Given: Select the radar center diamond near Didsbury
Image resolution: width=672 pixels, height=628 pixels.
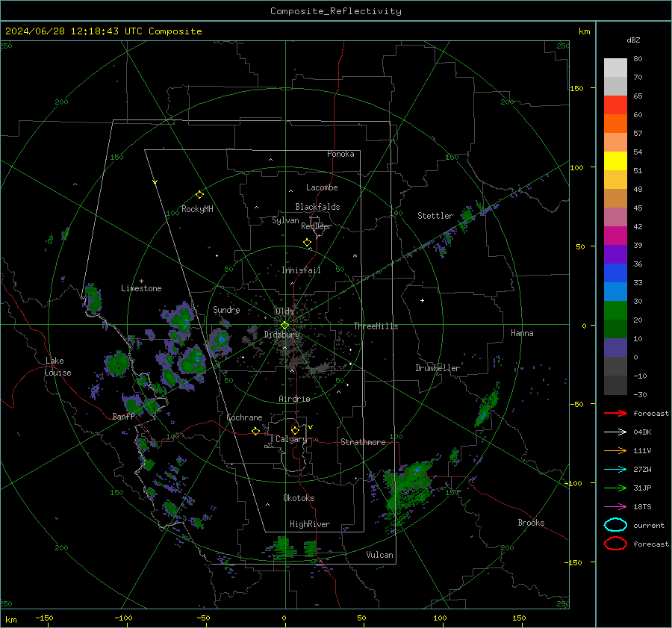Looking at the screenshot, I should click(284, 326).
